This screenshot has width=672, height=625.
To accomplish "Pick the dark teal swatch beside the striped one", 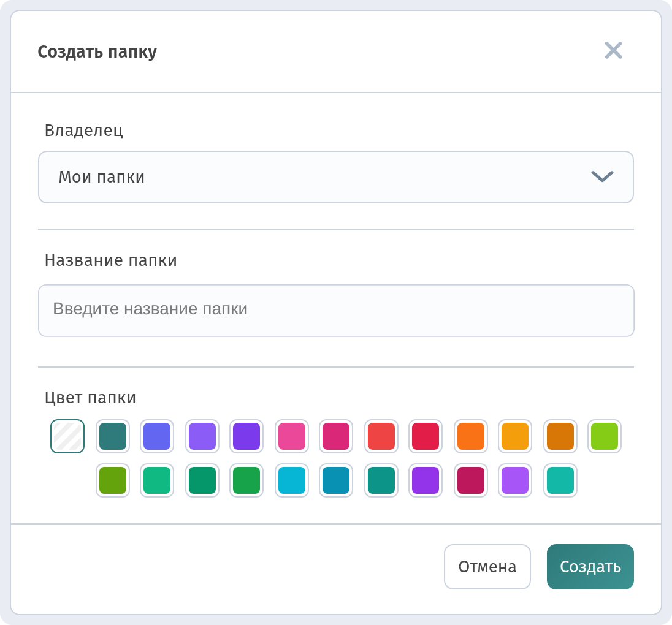I will [x=113, y=436].
